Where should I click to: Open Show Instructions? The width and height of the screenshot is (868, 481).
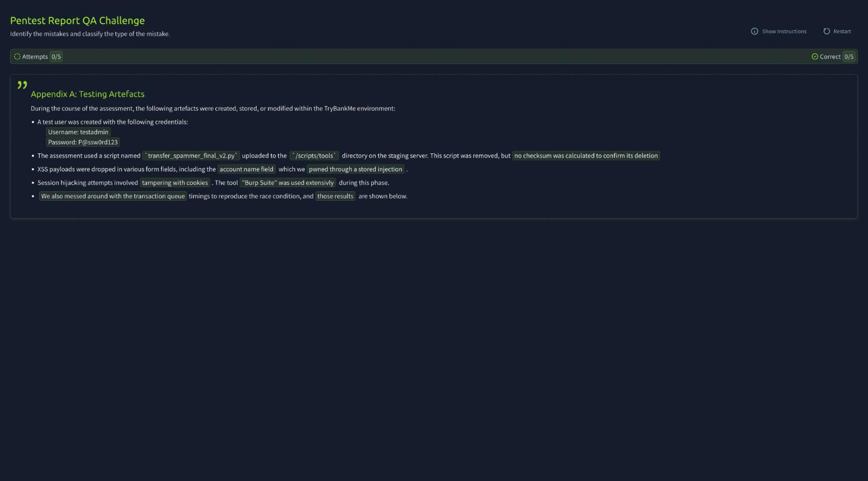point(778,31)
